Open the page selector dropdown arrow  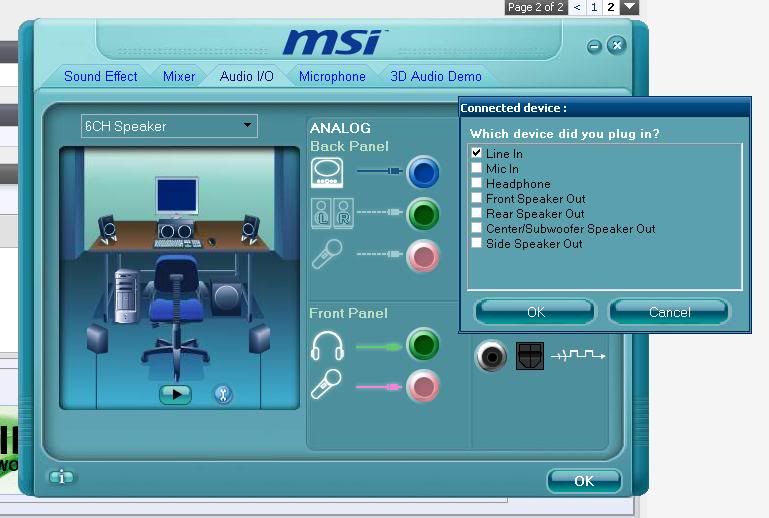tap(629, 7)
